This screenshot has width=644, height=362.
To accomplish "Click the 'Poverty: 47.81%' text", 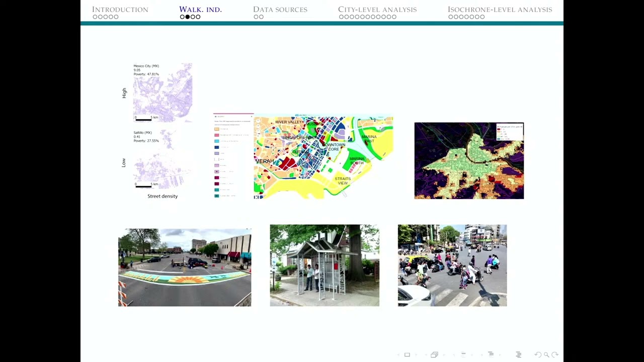I will click(x=146, y=74).
